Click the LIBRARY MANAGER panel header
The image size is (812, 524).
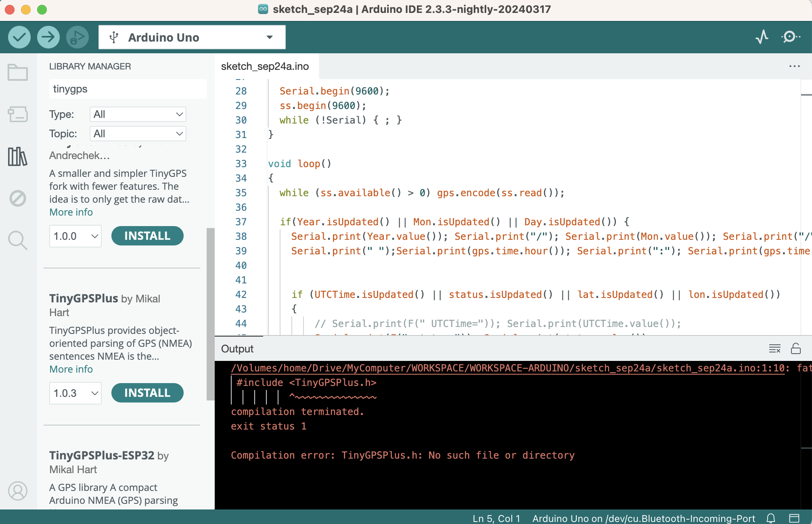(x=90, y=66)
